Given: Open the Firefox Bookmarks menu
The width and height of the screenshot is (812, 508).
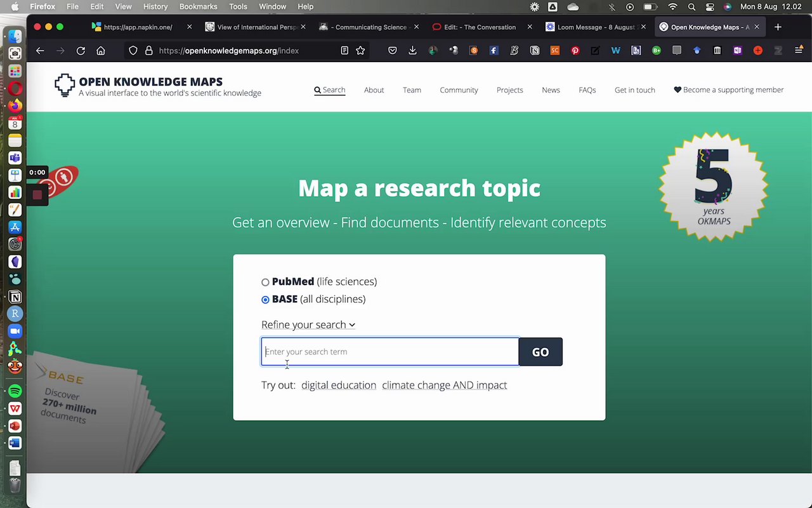Looking at the screenshot, I should click(198, 6).
